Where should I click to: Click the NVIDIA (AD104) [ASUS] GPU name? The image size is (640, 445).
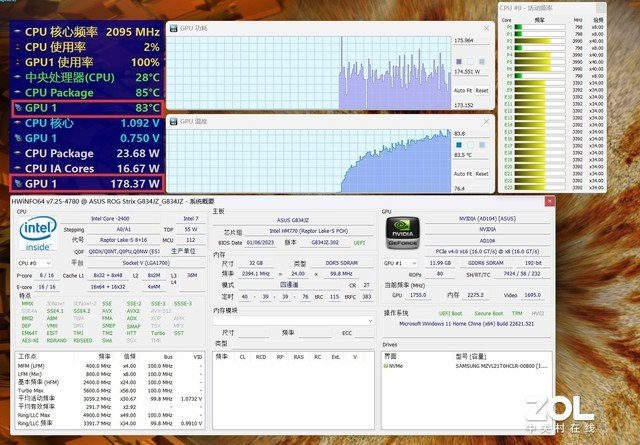[487, 219]
